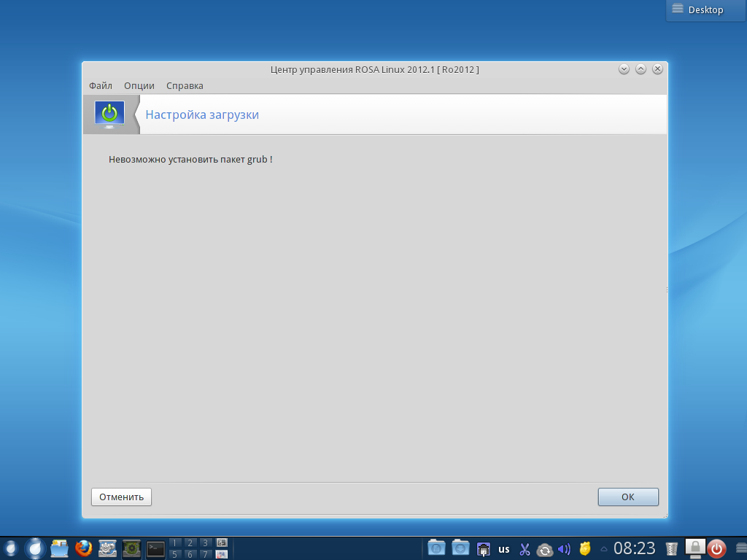Viewport: 747px width, 560px height.
Task: Open the Справка menu
Action: (185, 86)
